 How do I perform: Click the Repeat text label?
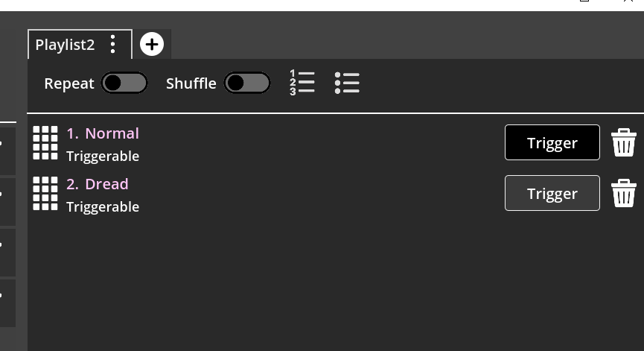pos(69,83)
